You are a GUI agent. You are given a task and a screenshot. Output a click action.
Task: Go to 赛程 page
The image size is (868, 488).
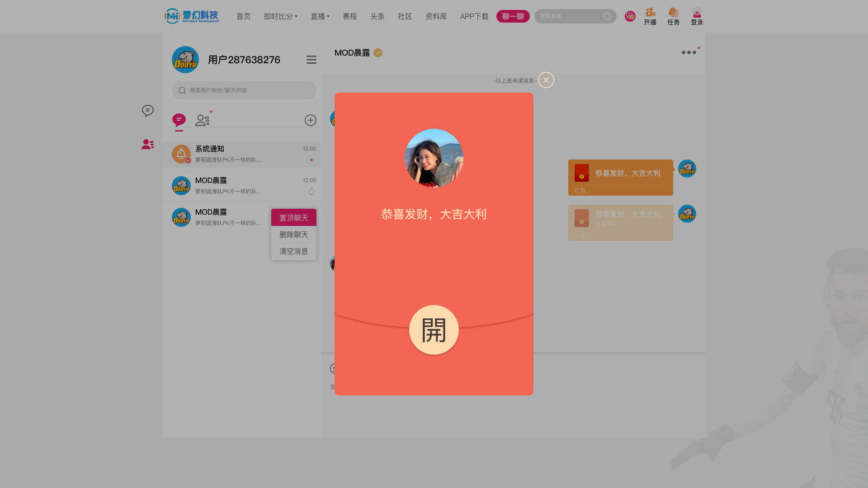349,16
